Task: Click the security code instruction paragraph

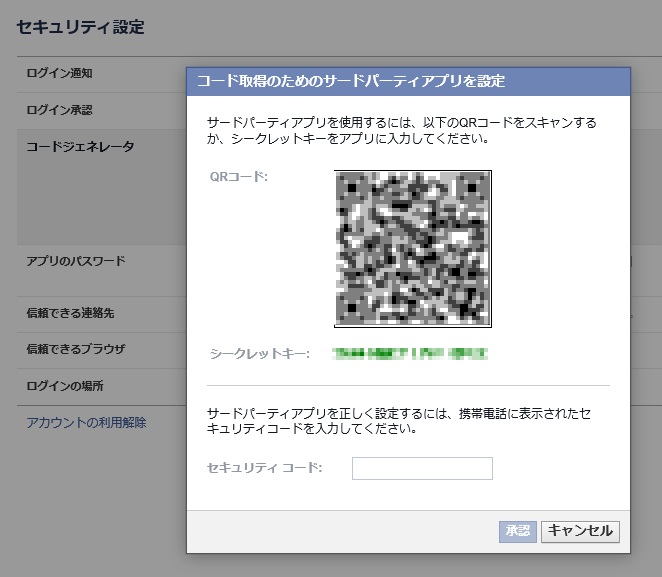Action: coord(399,421)
